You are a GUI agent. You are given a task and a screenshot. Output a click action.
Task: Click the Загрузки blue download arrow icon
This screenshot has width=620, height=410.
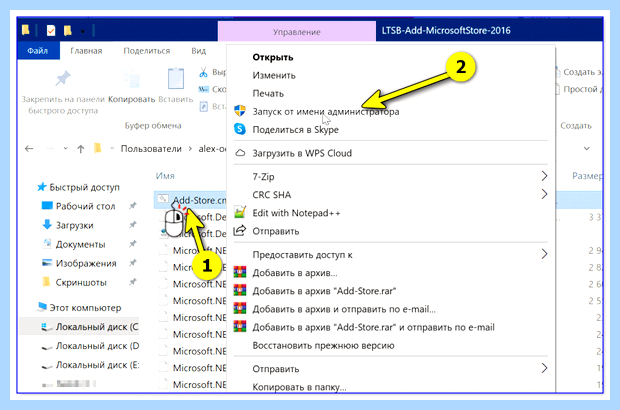[x=47, y=225]
